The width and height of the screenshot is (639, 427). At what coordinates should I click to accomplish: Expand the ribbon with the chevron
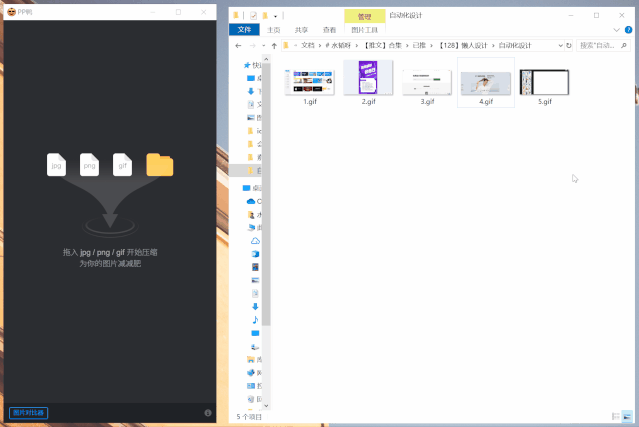[x=617, y=30]
